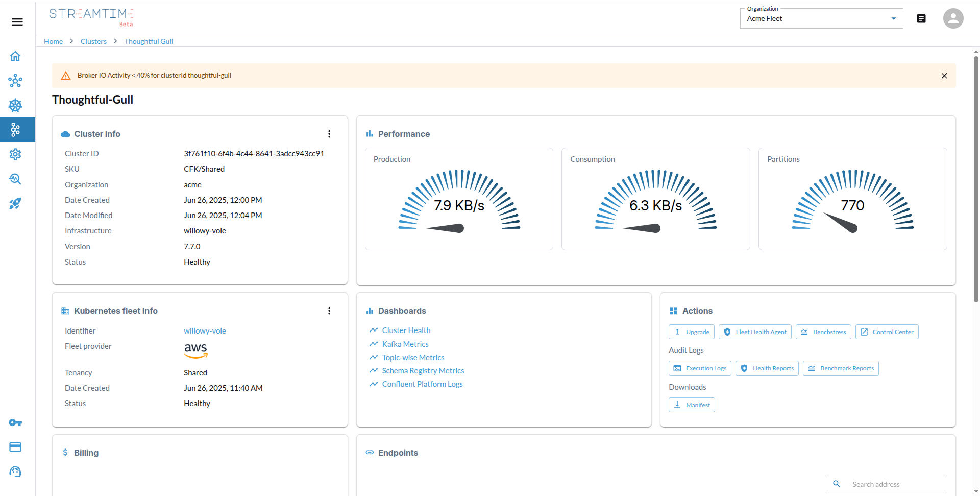This screenshot has height=496, width=980.
Task: View Execution Logs audit button
Action: [700, 368]
